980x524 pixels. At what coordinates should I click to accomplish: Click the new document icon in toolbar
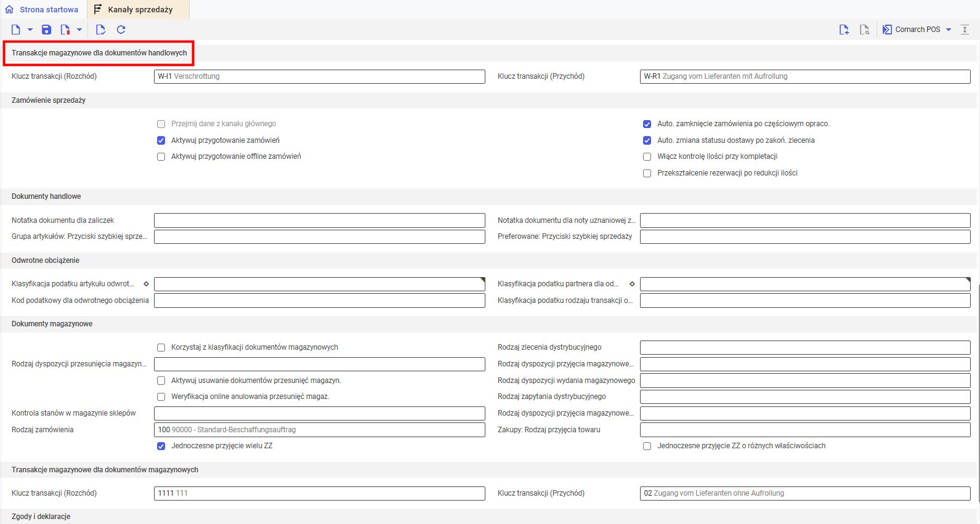click(x=16, y=30)
